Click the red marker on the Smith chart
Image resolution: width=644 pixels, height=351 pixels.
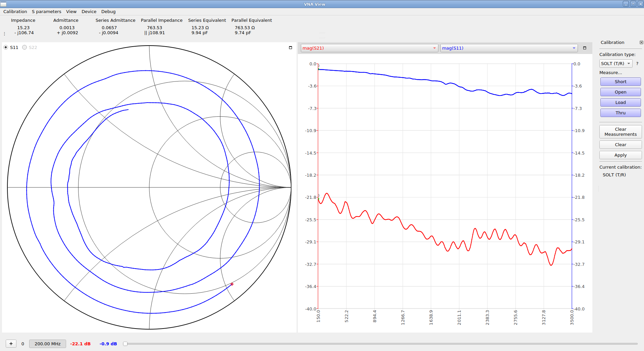[x=232, y=284]
